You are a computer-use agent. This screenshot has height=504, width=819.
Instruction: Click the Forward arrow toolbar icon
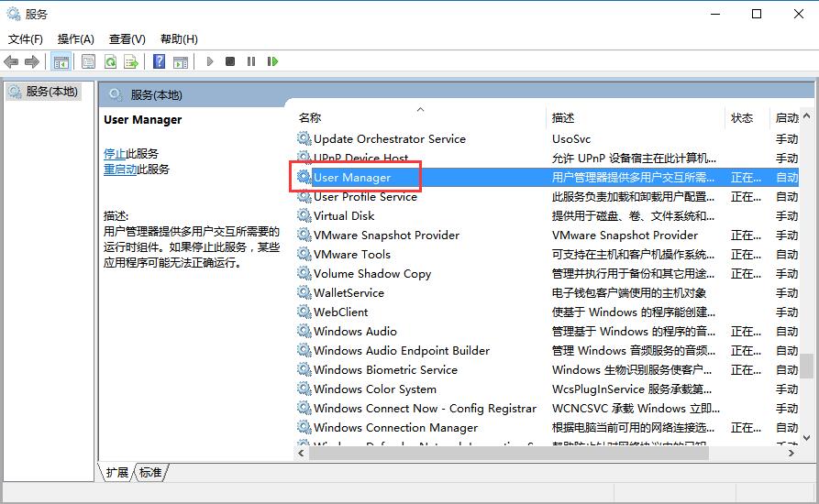pos(32,62)
